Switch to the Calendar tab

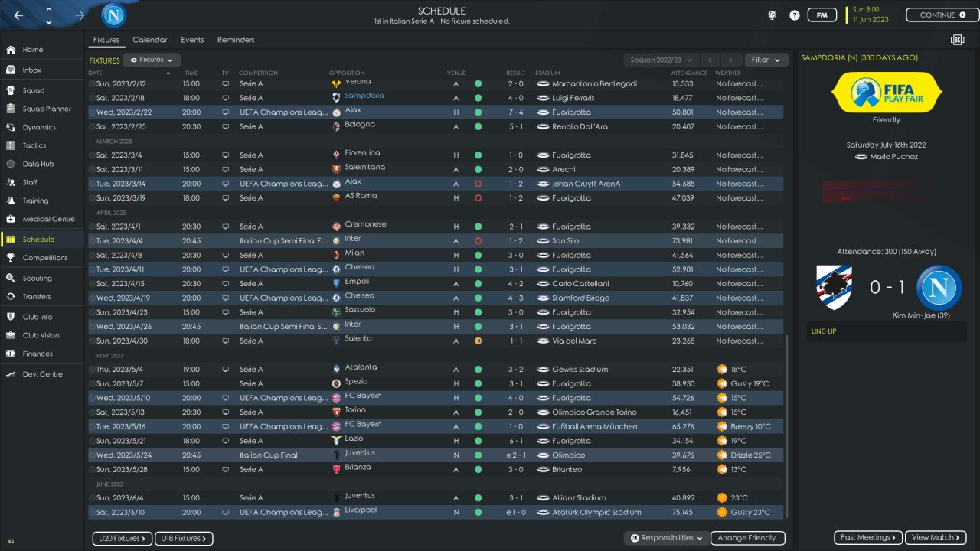pyautogui.click(x=150, y=40)
